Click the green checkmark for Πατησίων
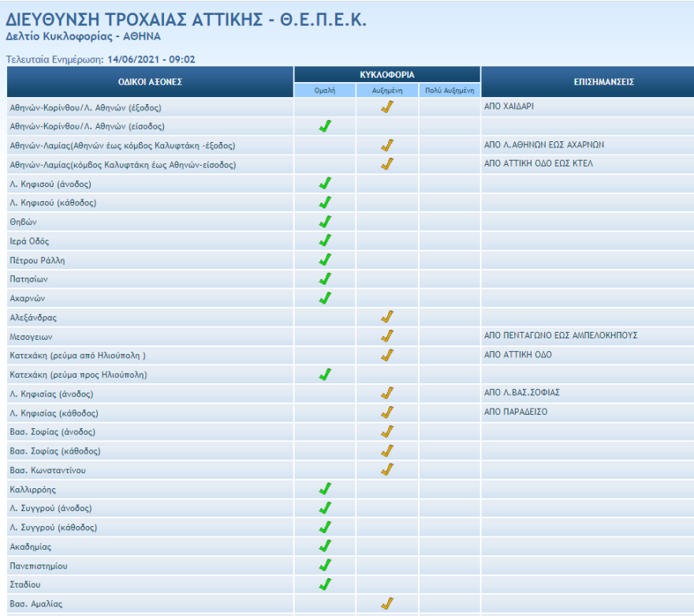The width and height of the screenshot is (694, 616). pyautogui.click(x=325, y=278)
